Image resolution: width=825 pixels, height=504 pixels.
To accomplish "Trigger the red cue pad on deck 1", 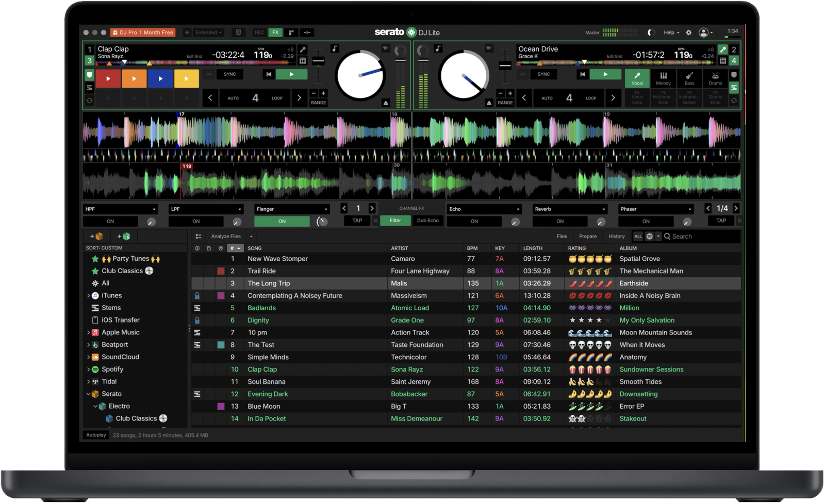I will click(108, 79).
